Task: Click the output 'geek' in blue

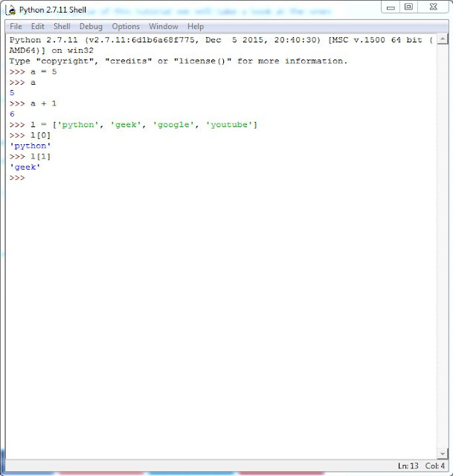Action: click(25, 167)
